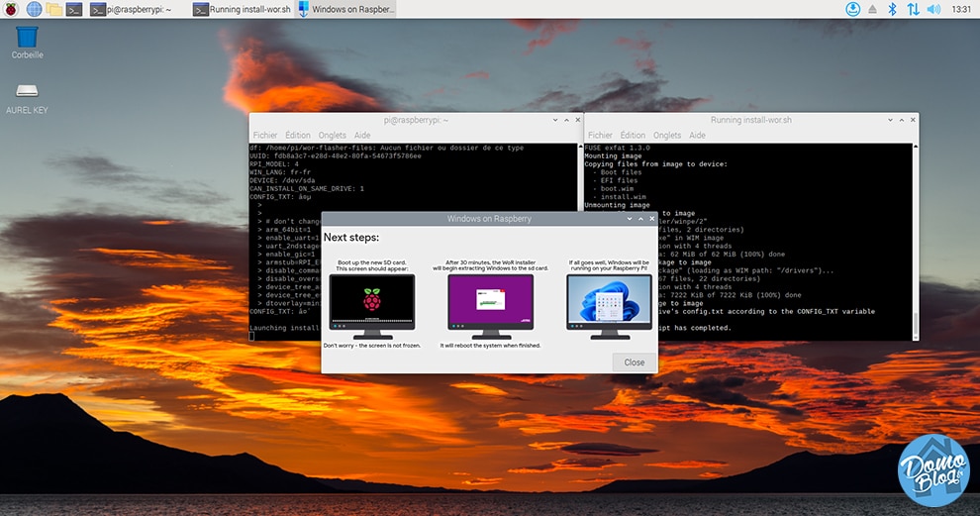
Task: Open the Corbeille trash desktop icon
Action: 27,43
